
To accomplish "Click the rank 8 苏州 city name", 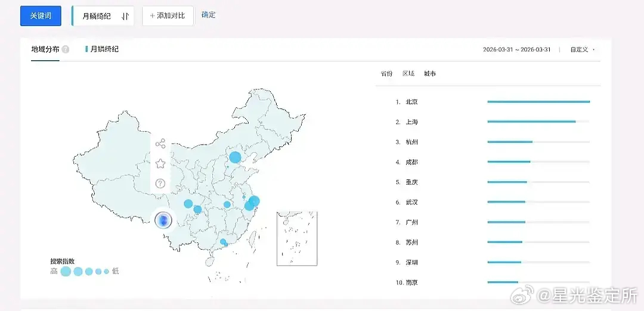I will tap(411, 242).
